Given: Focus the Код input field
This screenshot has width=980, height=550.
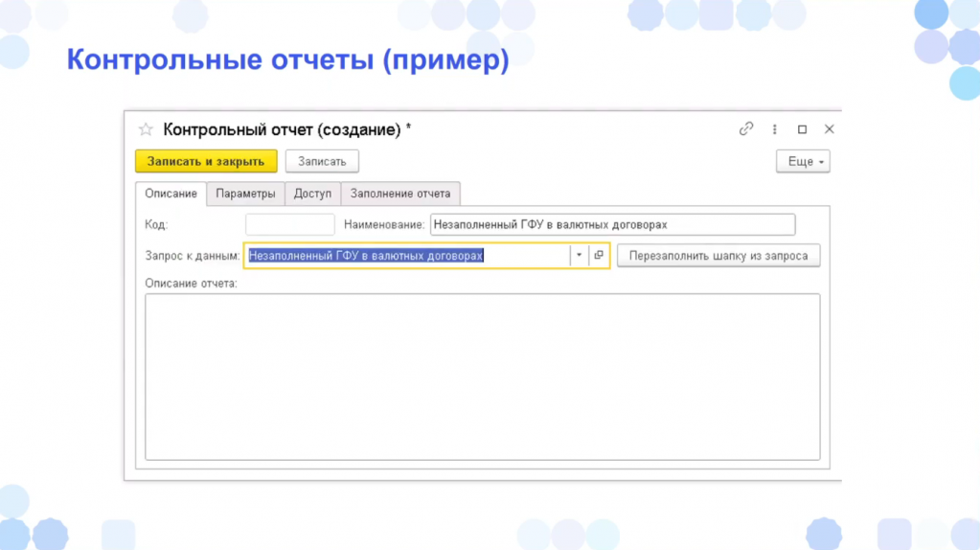Looking at the screenshot, I should [x=290, y=224].
